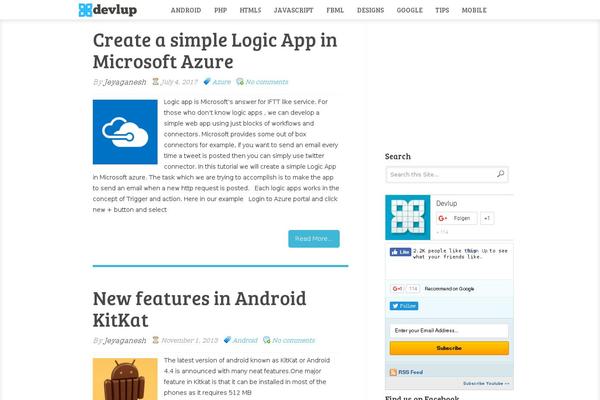The image size is (600, 400).
Task: Click the Android category tag link
Action: click(x=245, y=340)
